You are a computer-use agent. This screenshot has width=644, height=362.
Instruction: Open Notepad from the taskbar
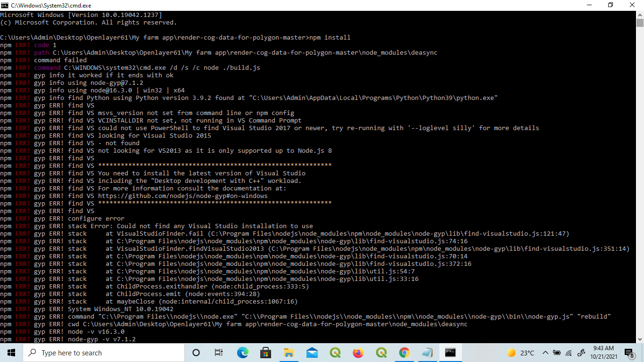pyautogui.click(x=427, y=353)
